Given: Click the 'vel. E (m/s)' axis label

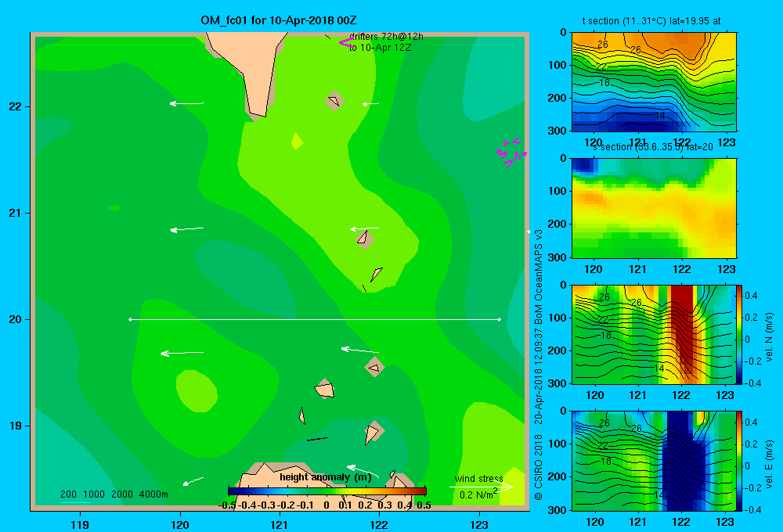Looking at the screenshot, I should [770, 464].
